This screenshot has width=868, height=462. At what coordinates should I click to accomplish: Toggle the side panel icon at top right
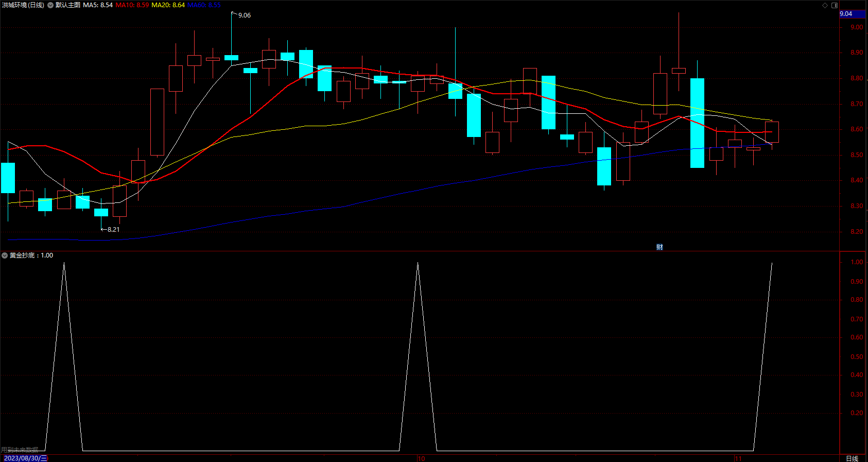click(x=835, y=5)
